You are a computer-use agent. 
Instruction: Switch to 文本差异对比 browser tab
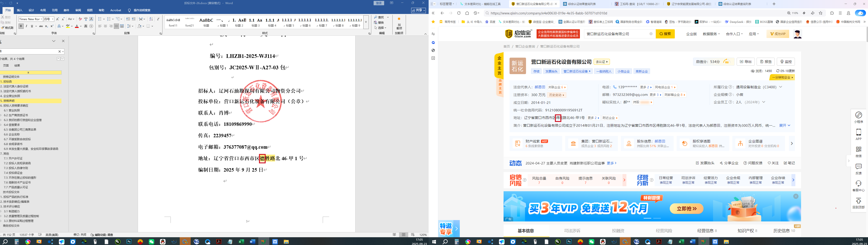click(482, 4)
